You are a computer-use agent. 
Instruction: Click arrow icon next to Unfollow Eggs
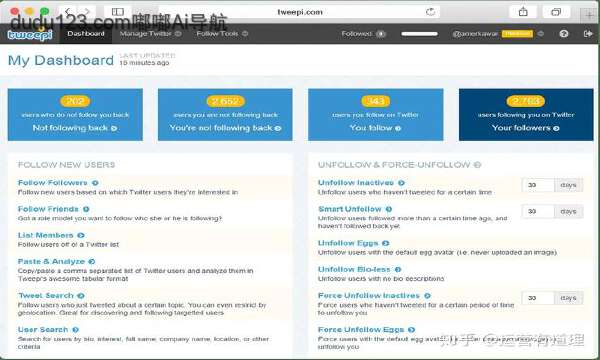click(385, 243)
